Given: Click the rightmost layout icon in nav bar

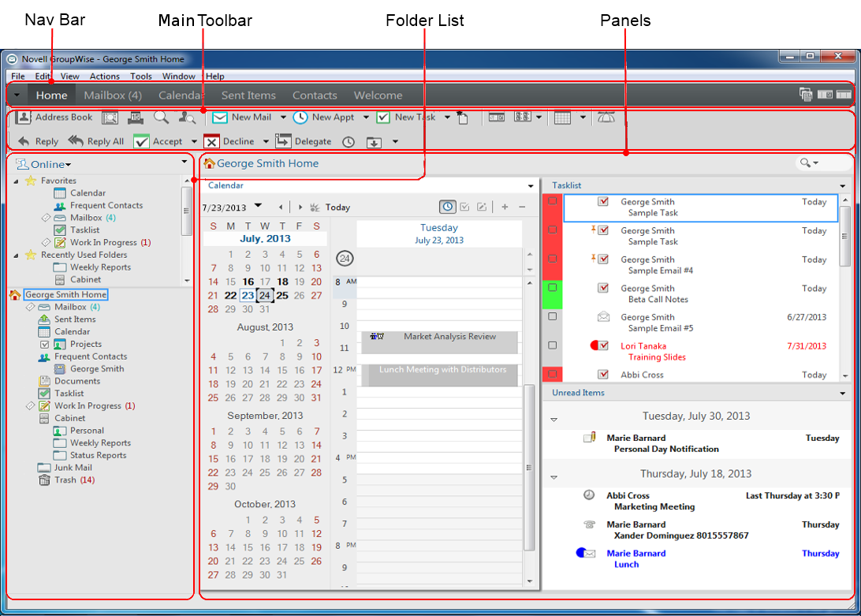Looking at the screenshot, I should pos(844,95).
